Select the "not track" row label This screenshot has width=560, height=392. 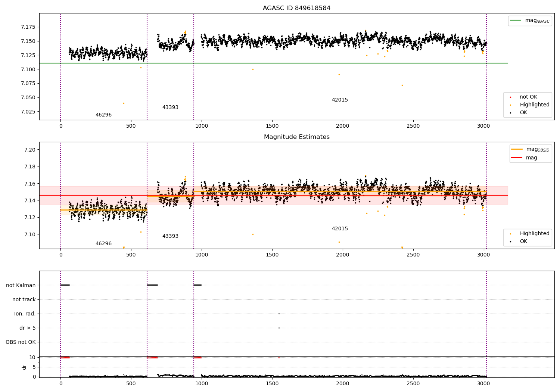[x=24, y=299]
